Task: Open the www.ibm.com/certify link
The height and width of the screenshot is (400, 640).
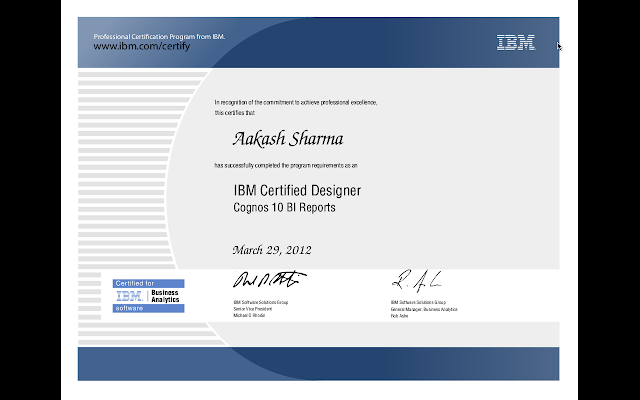Action: point(142,46)
